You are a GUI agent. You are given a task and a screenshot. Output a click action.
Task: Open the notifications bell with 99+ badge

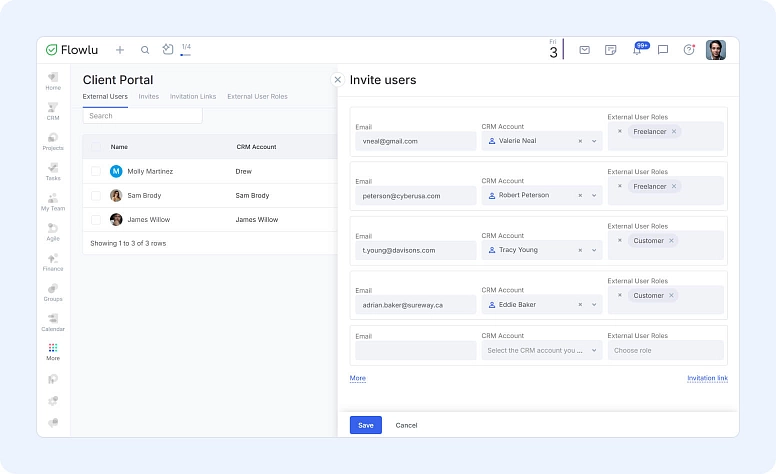tap(637, 50)
